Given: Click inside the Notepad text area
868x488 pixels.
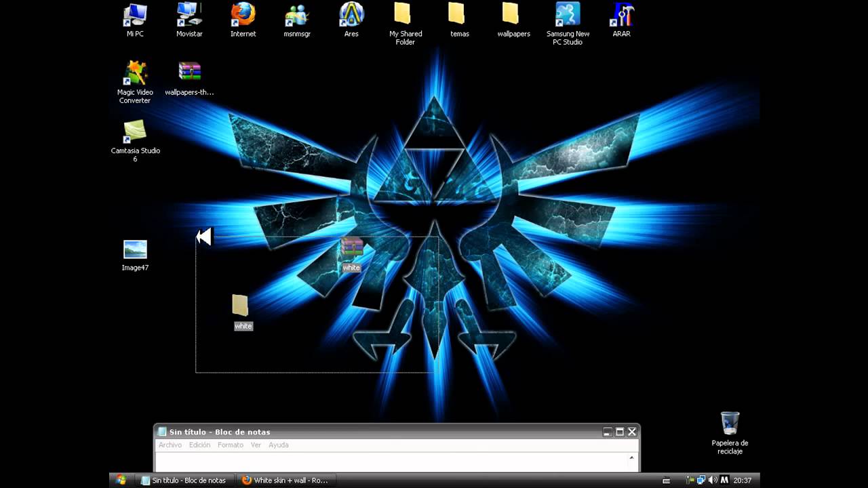Looking at the screenshot, I should coord(391,462).
